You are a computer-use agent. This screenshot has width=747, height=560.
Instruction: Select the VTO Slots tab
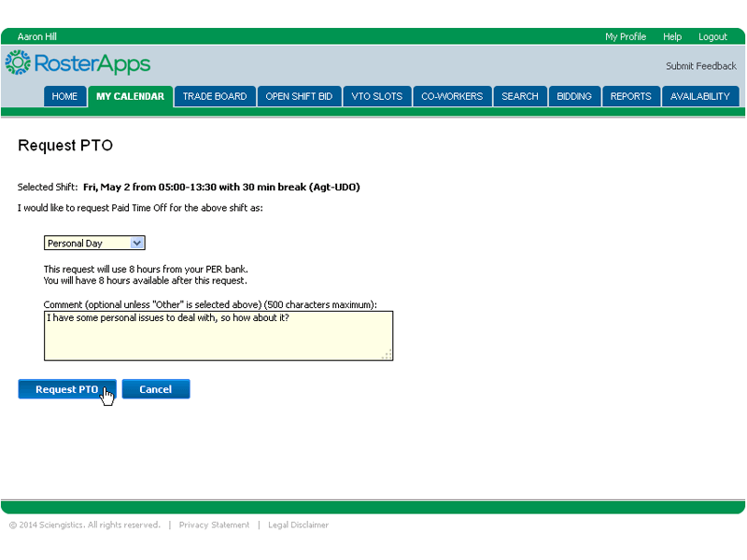pyautogui.click(x=376, y=96)
